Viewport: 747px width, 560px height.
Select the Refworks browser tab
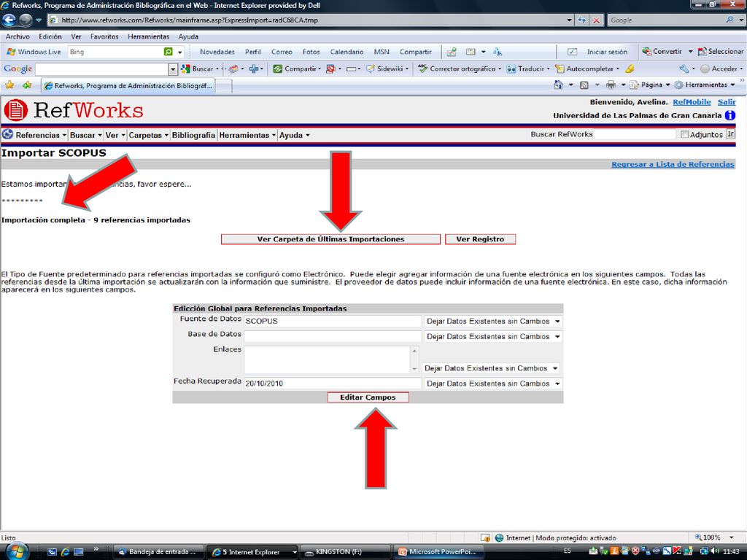[128, 86]
